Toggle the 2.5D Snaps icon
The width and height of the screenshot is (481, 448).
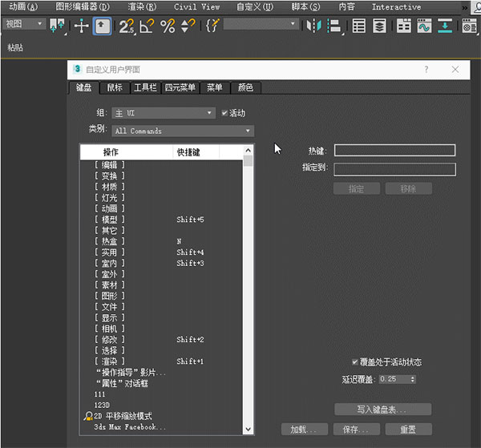pos(127,26)
